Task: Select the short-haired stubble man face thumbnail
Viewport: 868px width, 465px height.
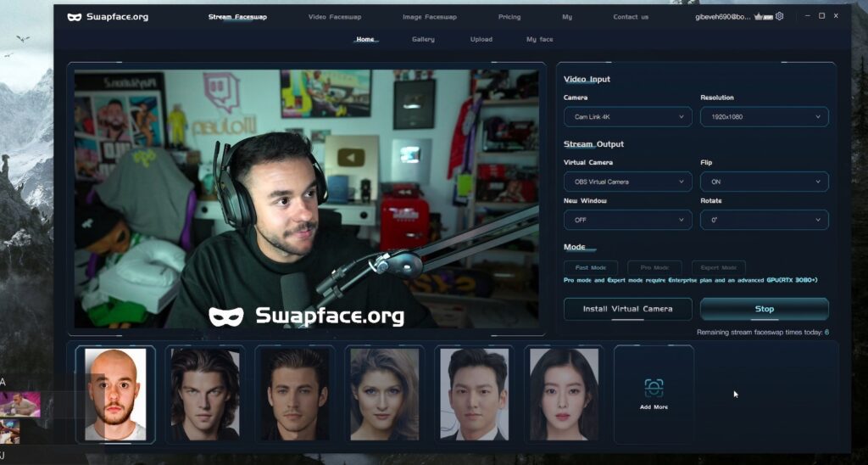Action: click(294, 394)
